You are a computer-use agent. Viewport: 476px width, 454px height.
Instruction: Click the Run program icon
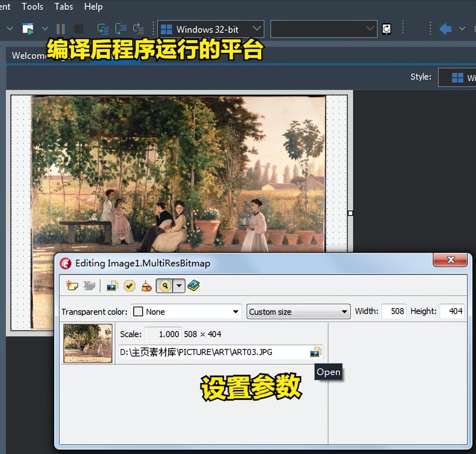point(28,29)
